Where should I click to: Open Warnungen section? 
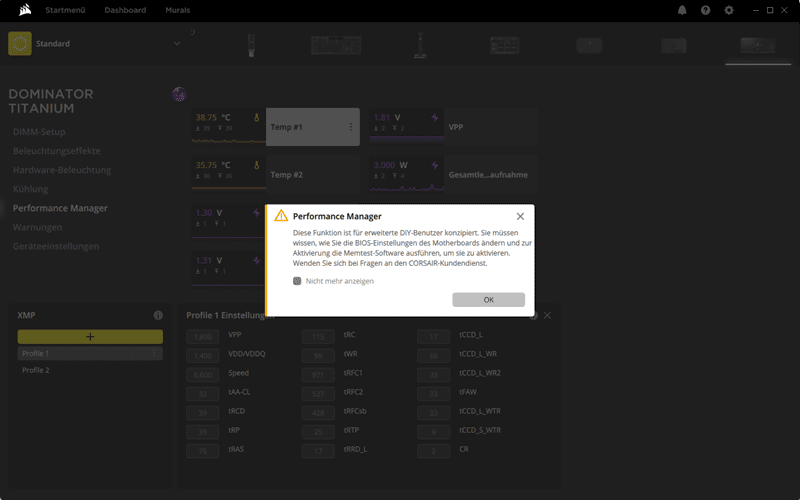(37, 227)
